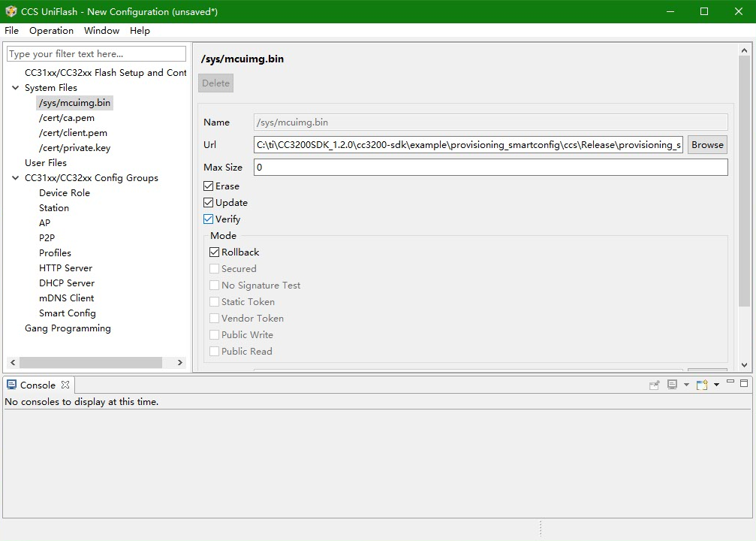756x541 pixels.
Task: Minimize the Console panel
Action: pos(730,382)
